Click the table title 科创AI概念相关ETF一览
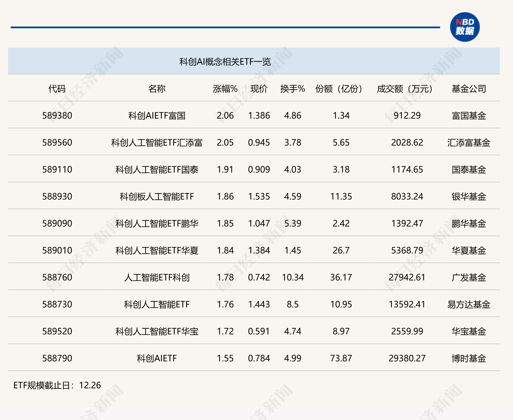Image resolution: width=513 pixels, height=420 pixels. (x=225, y=62)
